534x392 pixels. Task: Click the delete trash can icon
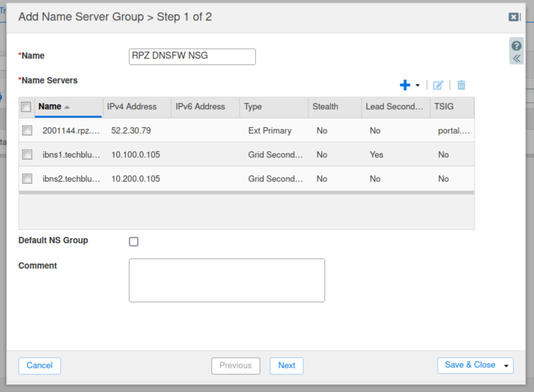(461, 85)
